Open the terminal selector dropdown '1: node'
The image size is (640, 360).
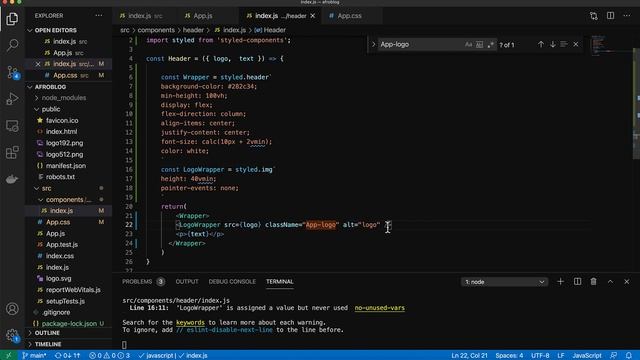pos(504,282)
